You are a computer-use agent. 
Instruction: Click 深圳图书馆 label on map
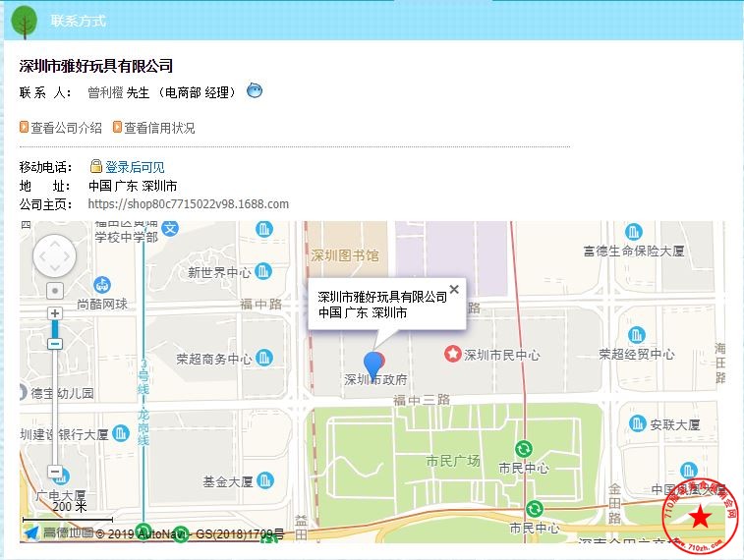345,256
